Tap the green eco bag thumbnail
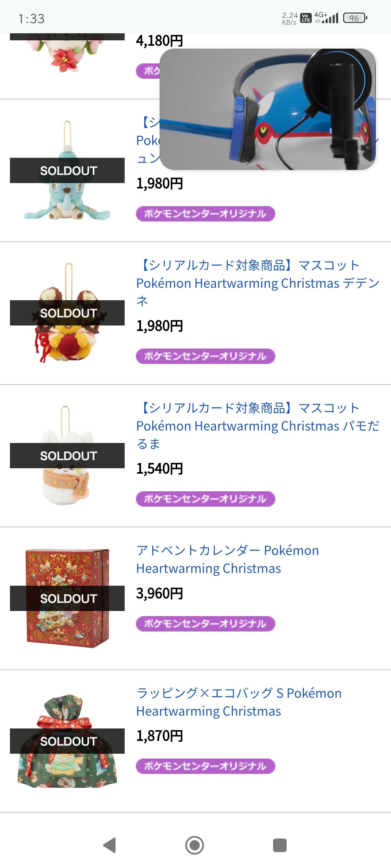 coord(68,741)
